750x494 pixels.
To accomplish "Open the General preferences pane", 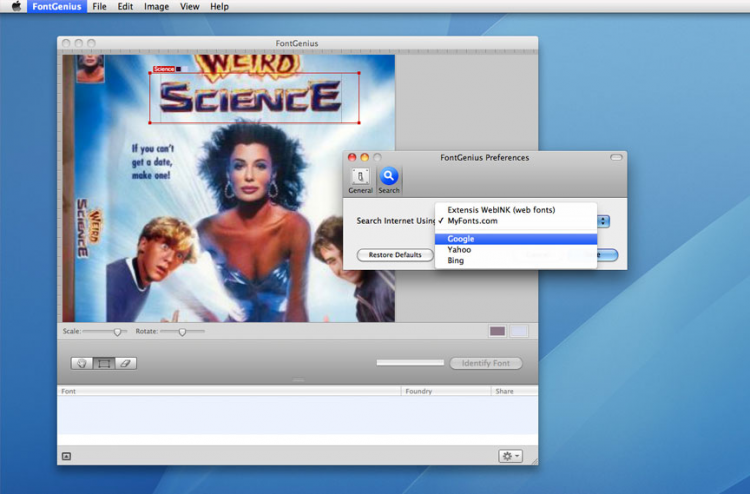I will click(x=360, y=181).
